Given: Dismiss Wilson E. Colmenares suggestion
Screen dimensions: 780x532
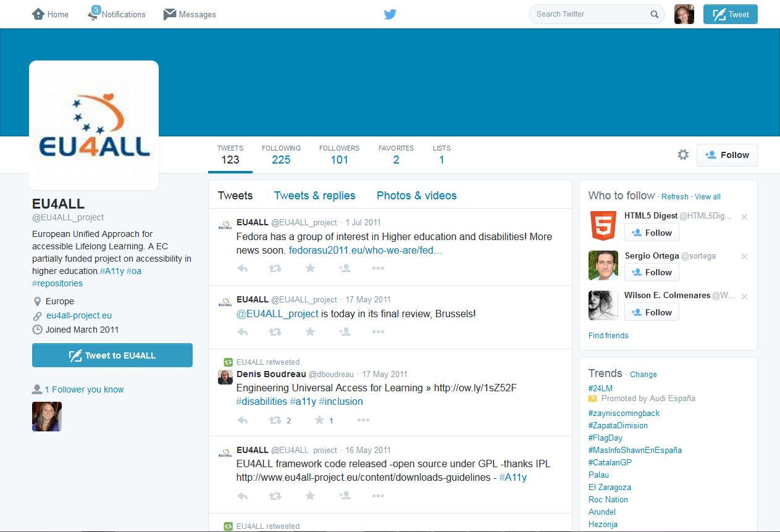Looking at the screenshot, I should [744, 296].
